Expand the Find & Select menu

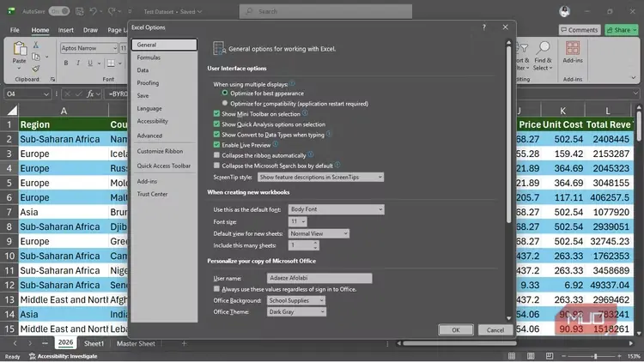point(543,64)
